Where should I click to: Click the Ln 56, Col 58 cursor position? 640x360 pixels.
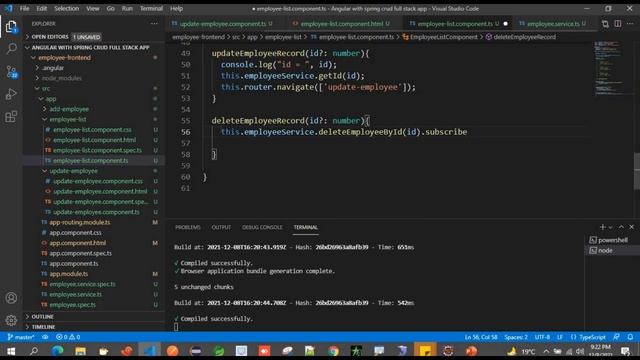(x=481, y=337)
